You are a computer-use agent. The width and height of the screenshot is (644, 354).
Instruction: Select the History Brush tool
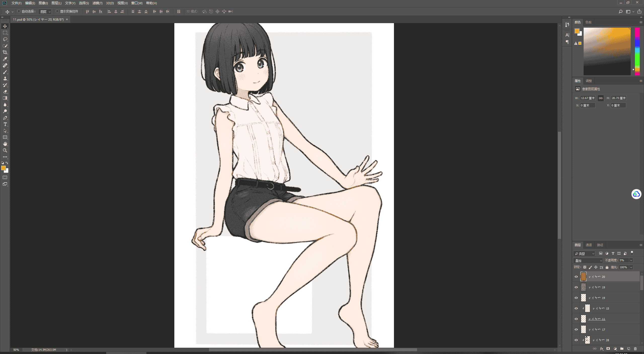coord(5,85)
